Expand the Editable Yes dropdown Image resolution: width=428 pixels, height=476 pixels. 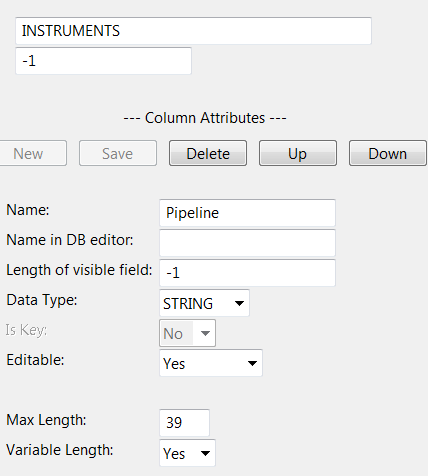click(211, 363)
